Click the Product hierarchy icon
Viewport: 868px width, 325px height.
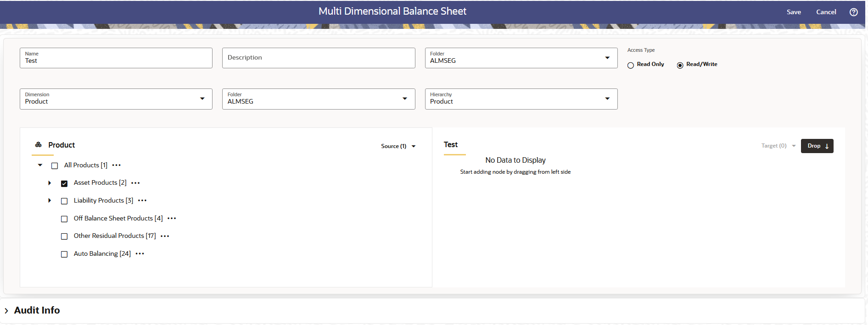pyautogui.click(x=39, y=145)
